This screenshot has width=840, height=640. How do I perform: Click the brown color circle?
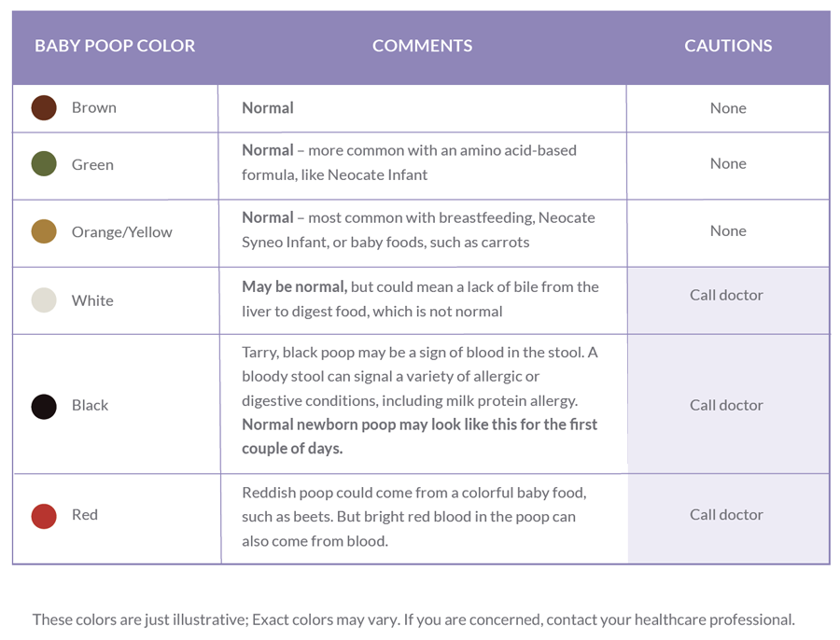click(x=44, y=107)
